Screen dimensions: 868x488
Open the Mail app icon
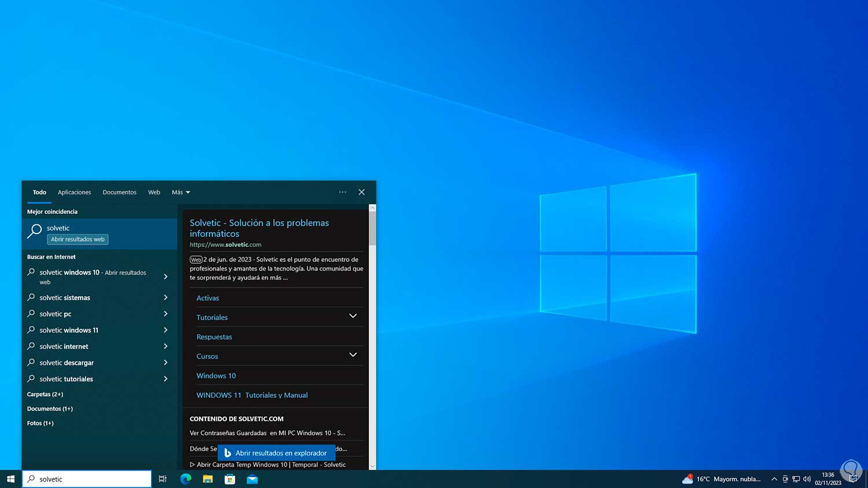252,479
